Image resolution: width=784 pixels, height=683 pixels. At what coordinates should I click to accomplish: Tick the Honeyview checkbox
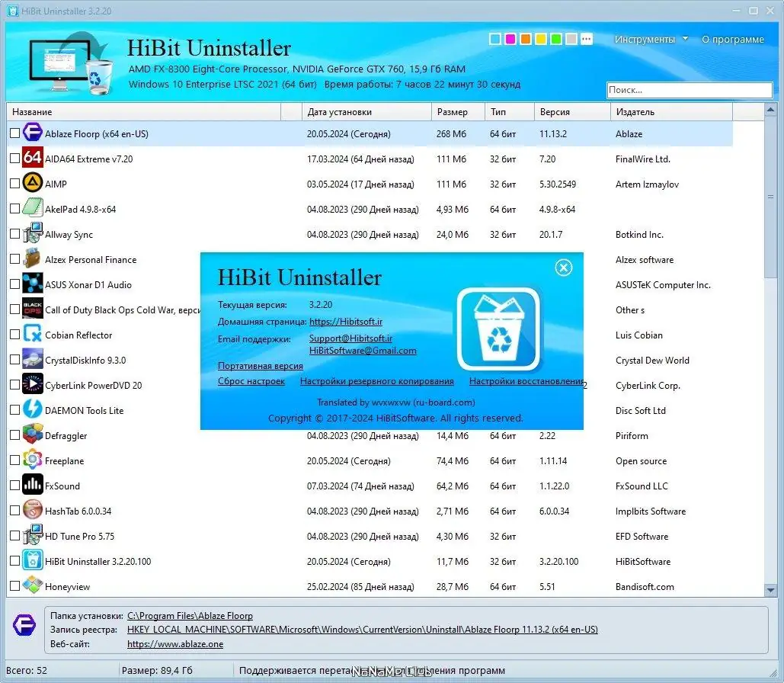pos(15,585)
